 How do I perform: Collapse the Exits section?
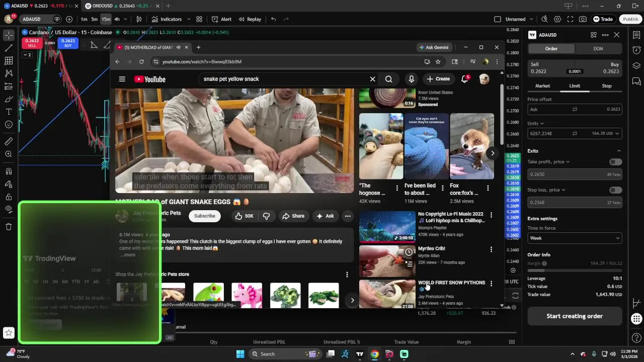[619, 151]
